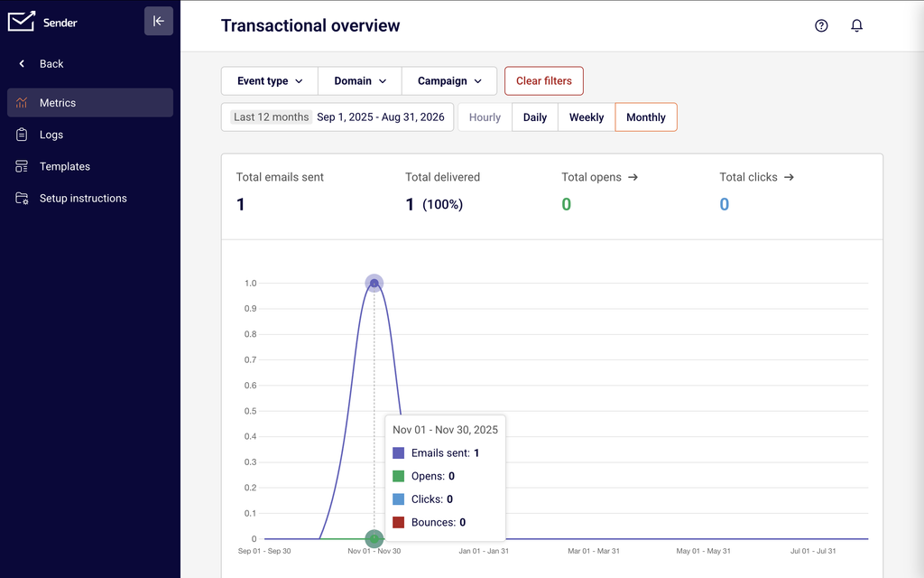
Task: Click the Setup instructions folder-gear icon
Action: [22, 198]
